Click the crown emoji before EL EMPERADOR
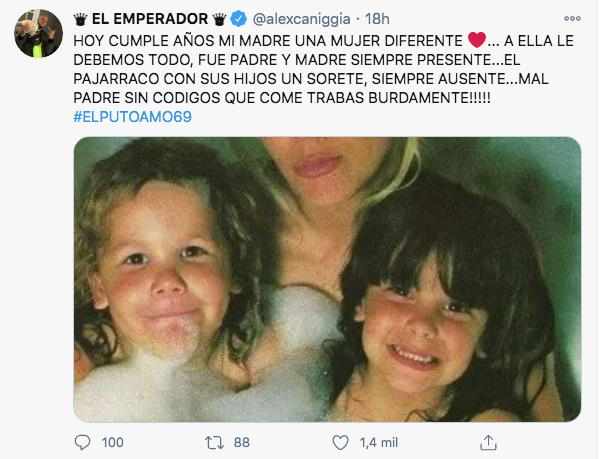The height and width of the screenshot is (459, 603). pyautogui.click(x=81, y=19)
